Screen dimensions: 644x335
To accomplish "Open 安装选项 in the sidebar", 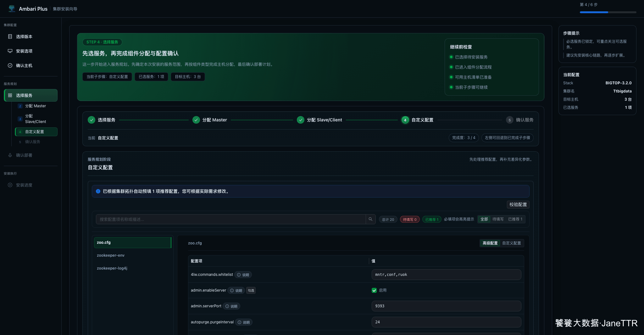I will click(x=31, y=51).
